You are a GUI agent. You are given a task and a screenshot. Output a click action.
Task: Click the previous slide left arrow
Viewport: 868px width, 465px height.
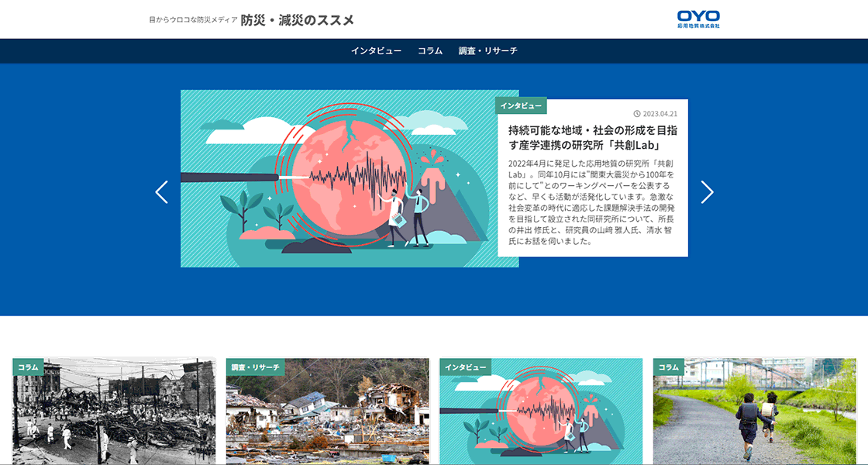161,192
